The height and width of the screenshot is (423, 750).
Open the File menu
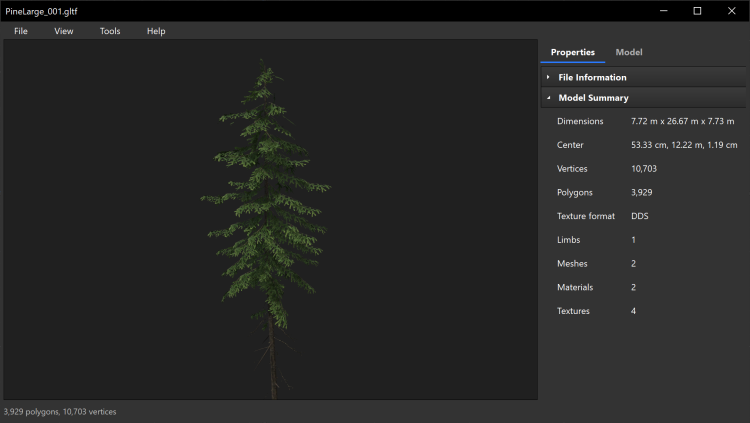(21, 31)
